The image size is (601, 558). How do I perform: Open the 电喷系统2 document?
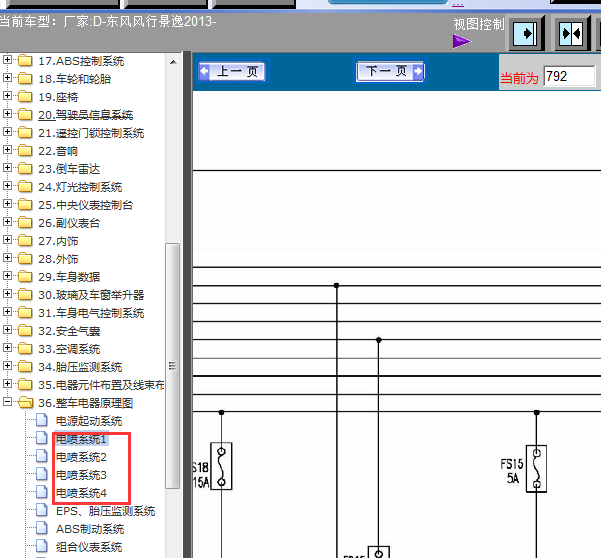81,457
